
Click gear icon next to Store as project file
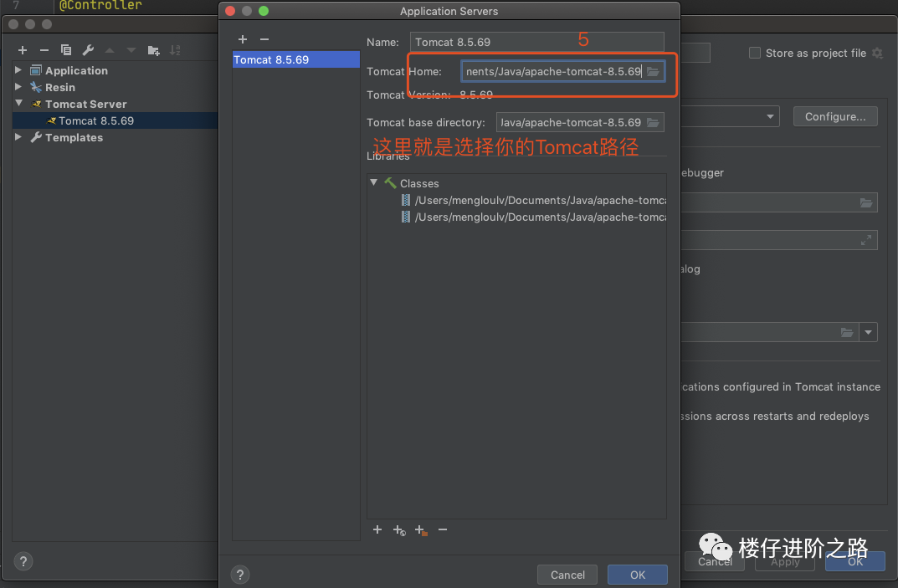877,53
